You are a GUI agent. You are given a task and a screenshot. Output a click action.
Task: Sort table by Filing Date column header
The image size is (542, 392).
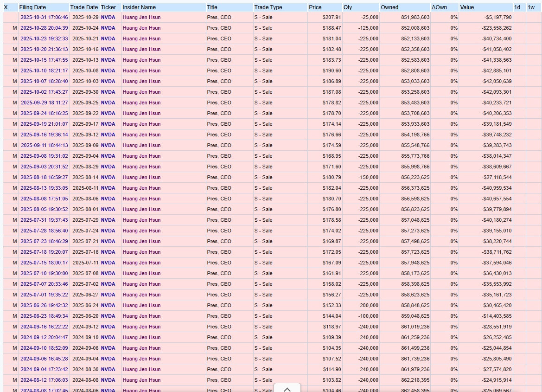click(32, 7)
